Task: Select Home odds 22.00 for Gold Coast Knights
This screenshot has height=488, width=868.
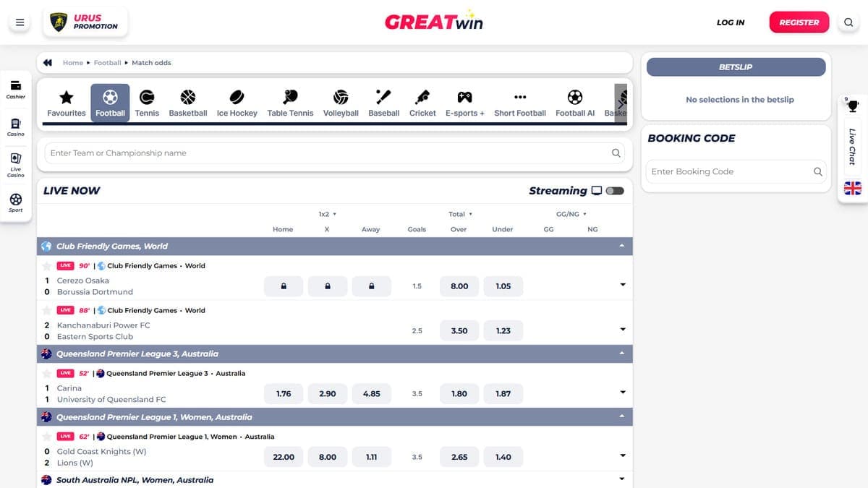Action: click(x=284, y=457)
